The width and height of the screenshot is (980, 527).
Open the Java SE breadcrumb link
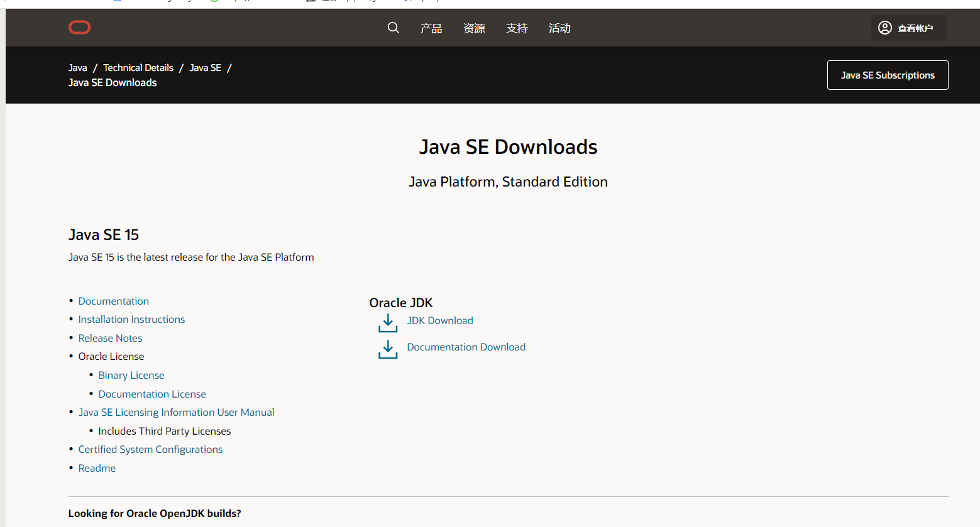pyautogui.click(x=206, y=68)
